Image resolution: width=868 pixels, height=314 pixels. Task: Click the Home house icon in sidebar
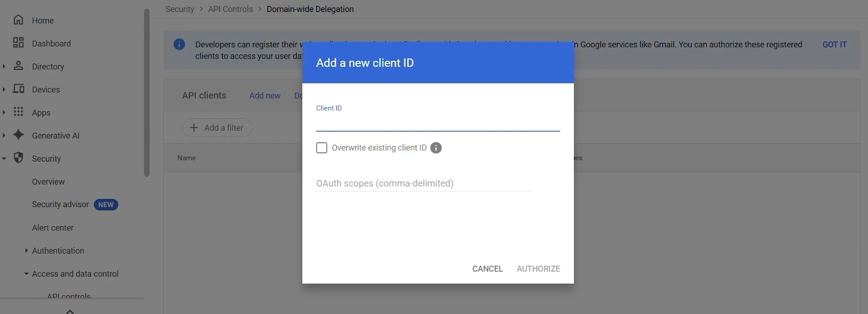[18, 20]
